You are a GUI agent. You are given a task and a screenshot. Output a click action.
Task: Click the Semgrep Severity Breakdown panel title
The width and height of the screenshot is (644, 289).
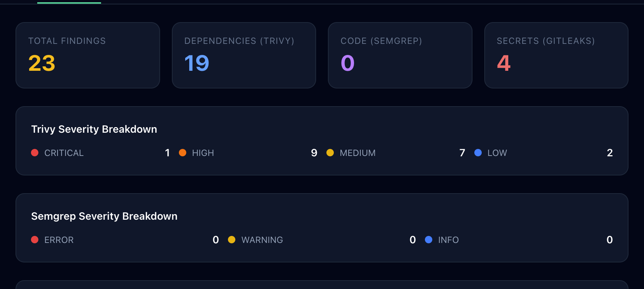point(104,216)
